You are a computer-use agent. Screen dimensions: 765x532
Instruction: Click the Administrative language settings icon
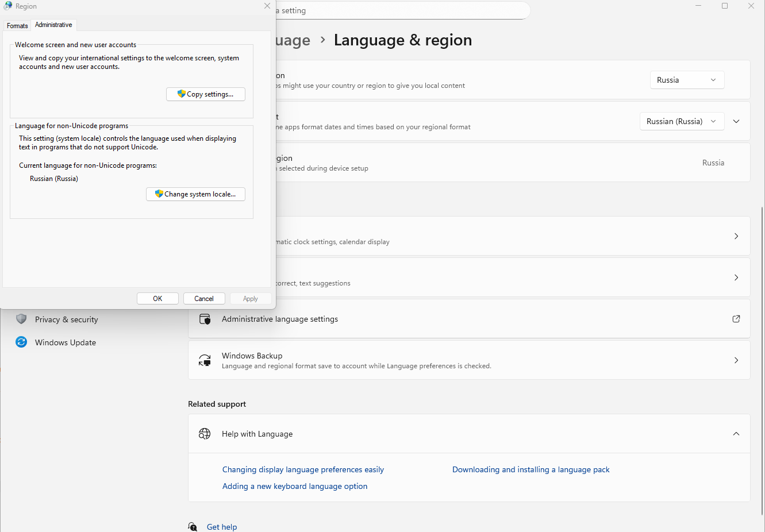pyautogui.click(x=205, y=319)
